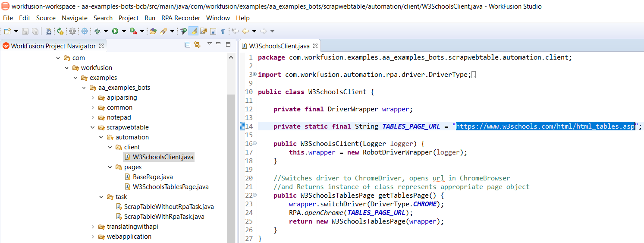Screen dimensions: 644x243
Task: Open the Forward history dropdown arrow
Action: (x=272, y=31)
